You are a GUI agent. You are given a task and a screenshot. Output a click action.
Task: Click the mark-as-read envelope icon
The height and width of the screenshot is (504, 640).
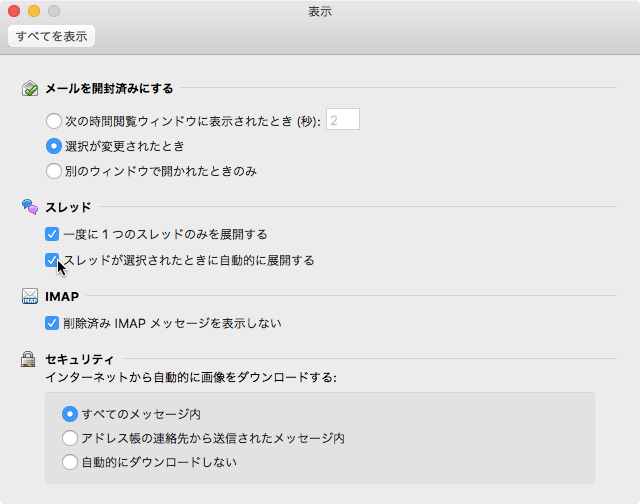(30, 88)
